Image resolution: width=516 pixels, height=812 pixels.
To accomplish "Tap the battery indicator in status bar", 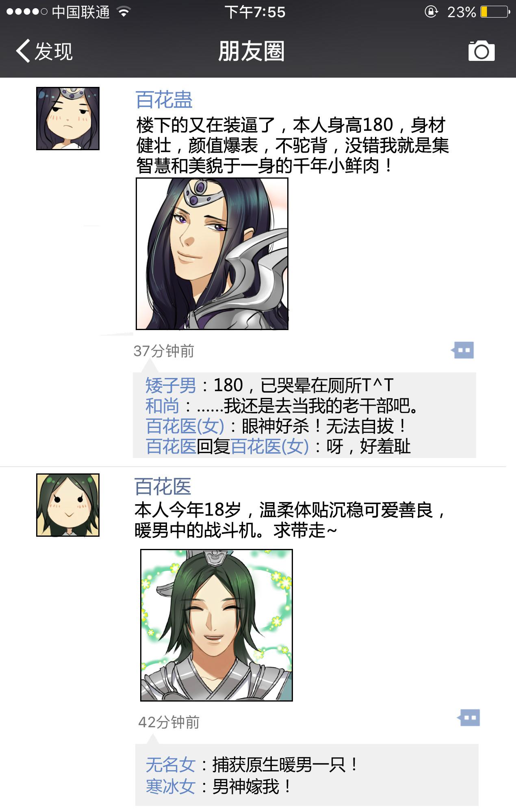I will tap(495, 12).
